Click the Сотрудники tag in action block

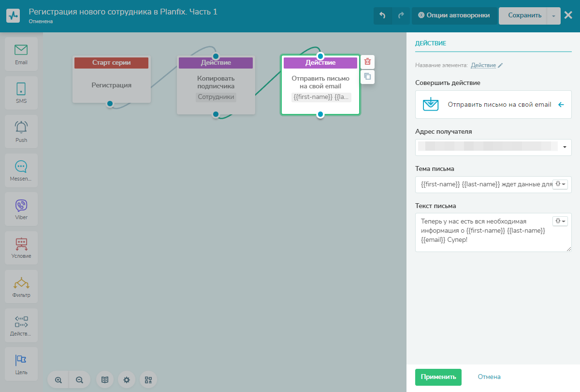pyautogui.click(x=216, y=97)
